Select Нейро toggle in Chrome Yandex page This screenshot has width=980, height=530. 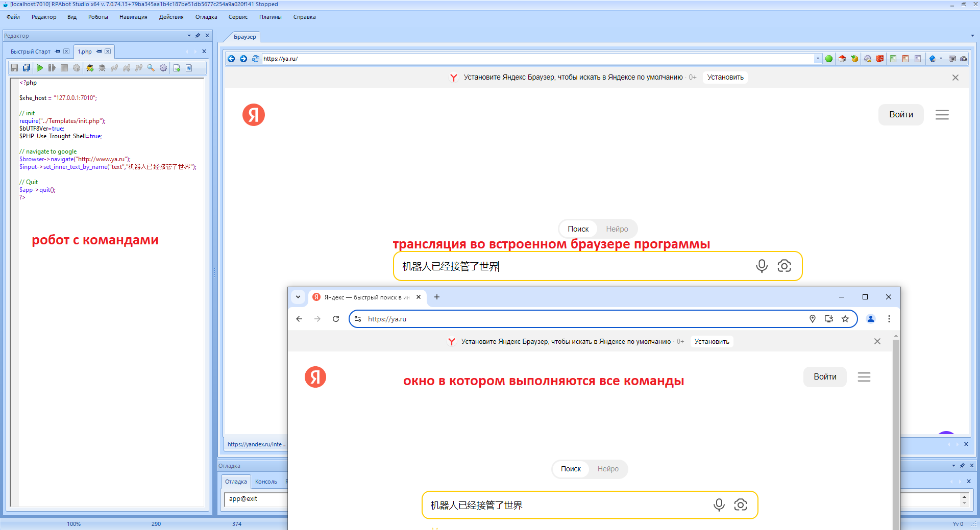pyautogui.click(x=608, y=469)
